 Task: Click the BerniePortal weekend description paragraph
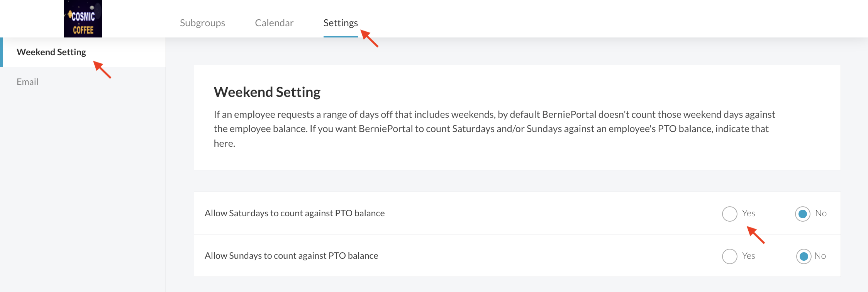coord(494,129)
